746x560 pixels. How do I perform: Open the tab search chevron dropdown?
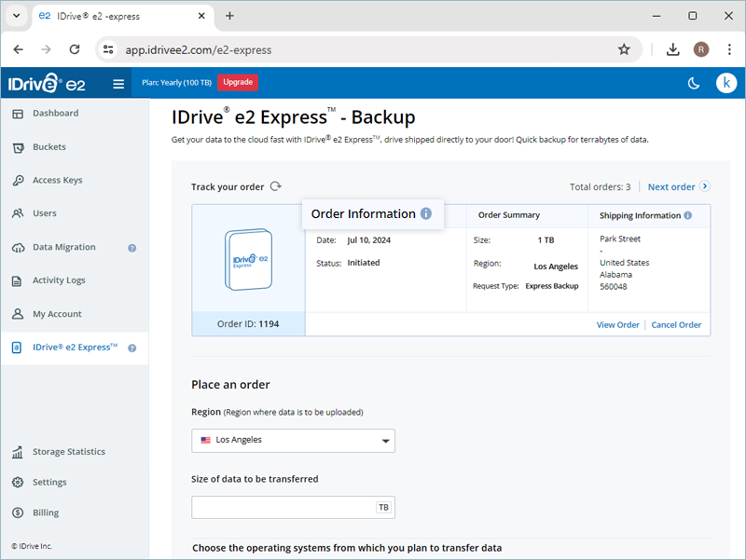click(x=16, y=16)
